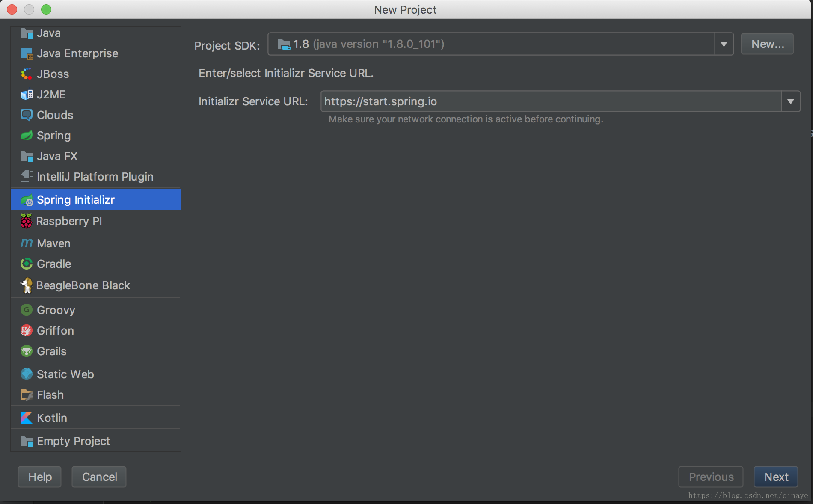The image size is (813, 504).
Task: Click the Clouds icon
Action: pos(27,115)
